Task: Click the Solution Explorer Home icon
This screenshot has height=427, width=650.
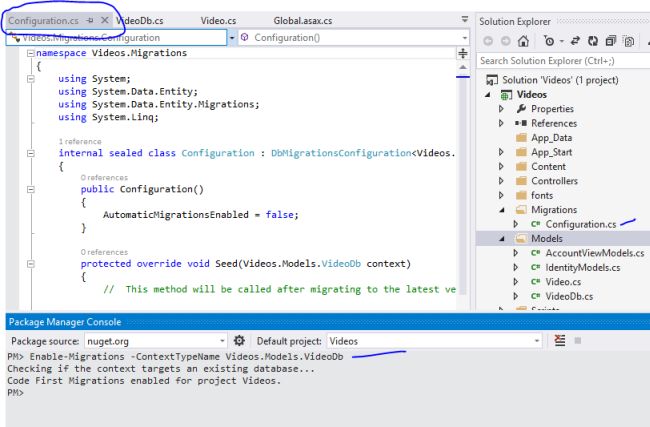Action: pyautogui.click(x=523, y=41)
